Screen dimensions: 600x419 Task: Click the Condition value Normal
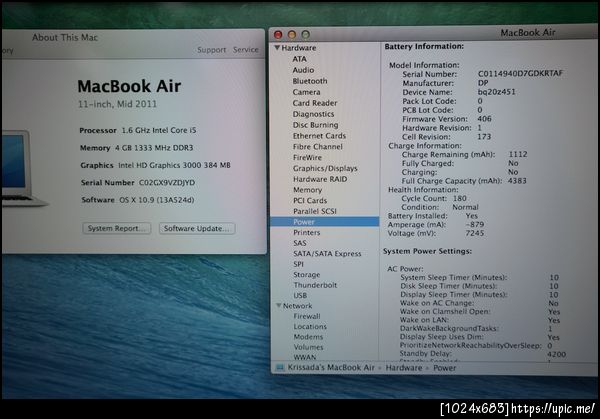pyautogui.click(x=465, y=207)
